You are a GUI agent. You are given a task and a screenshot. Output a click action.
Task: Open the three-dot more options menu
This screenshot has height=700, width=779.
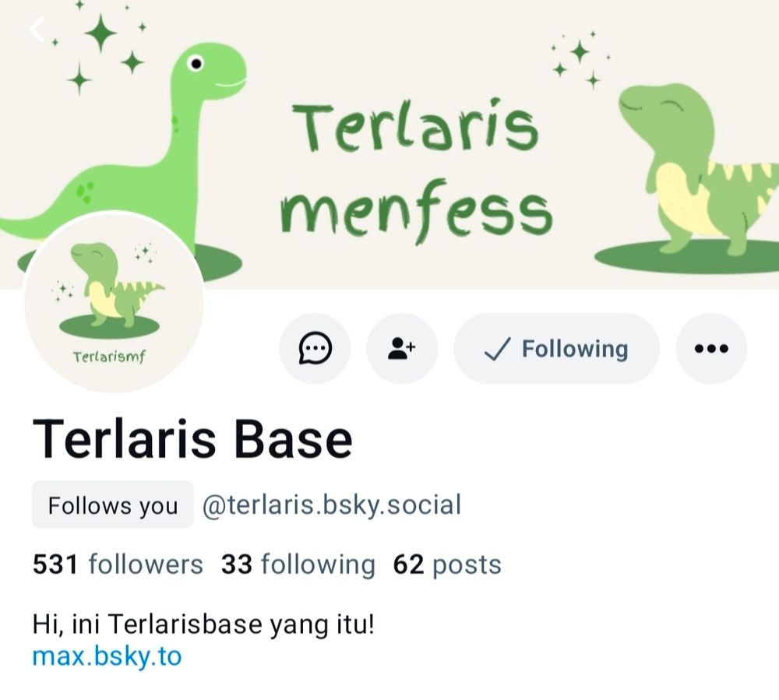(x=711, y=349)
